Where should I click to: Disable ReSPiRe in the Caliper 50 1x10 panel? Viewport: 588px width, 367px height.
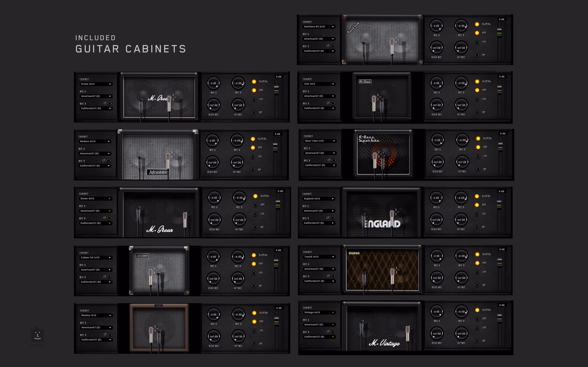point(254,255)
